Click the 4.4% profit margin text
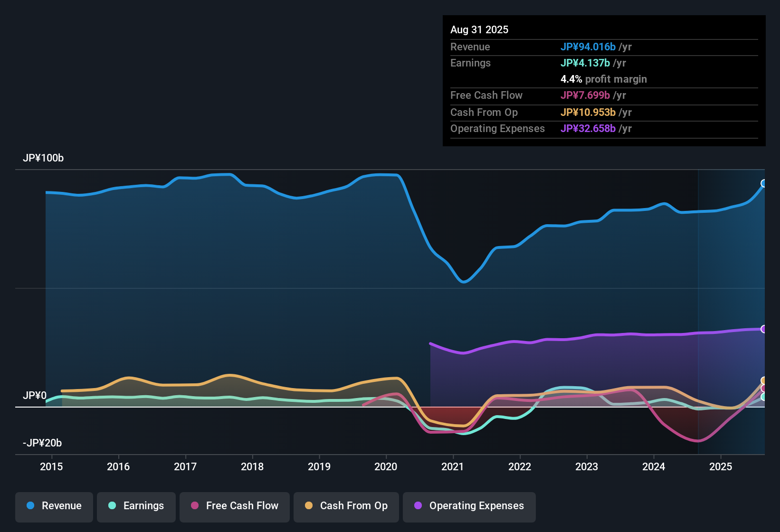The image size is (780, 532). pos(604,79)
